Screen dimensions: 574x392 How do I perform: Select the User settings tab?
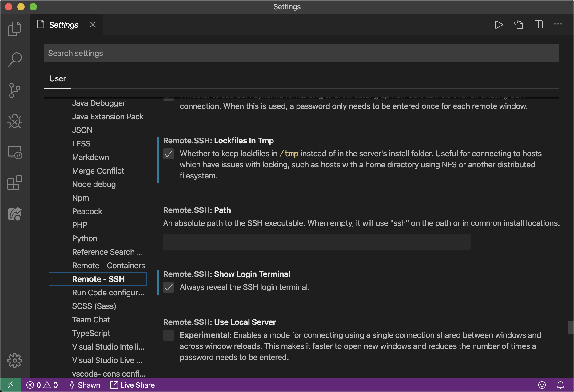[x=58, y=79]
